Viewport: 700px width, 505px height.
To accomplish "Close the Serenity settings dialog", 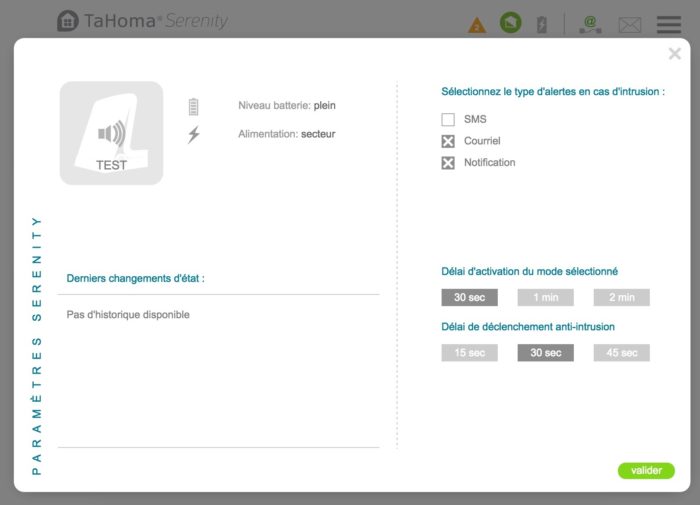I will [x=674, y=54].
